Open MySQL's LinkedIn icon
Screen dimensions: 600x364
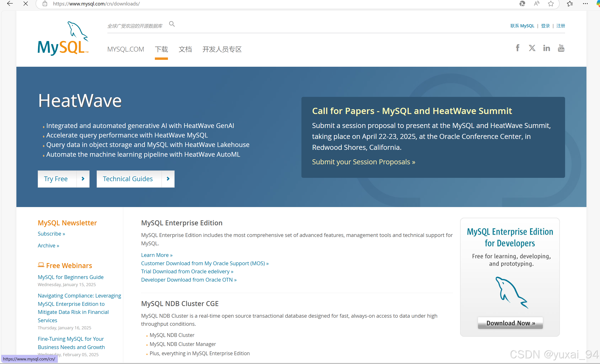pyautogui.click(x=546, y=48)
